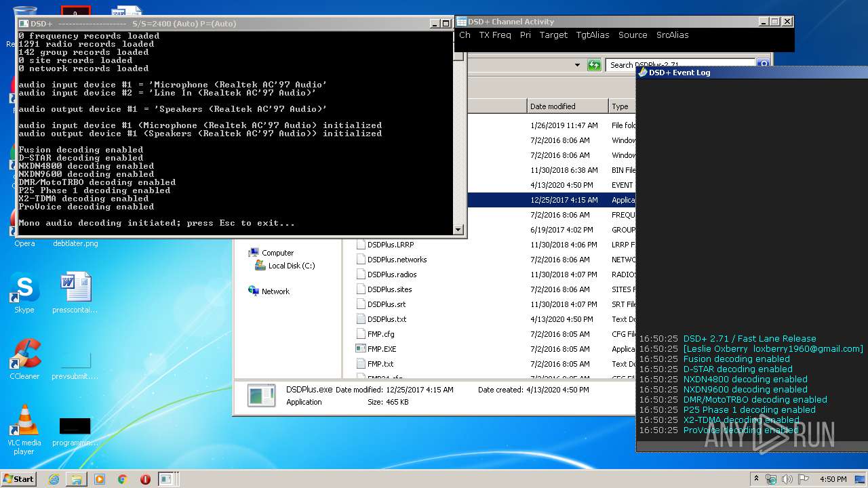Select the DSDPlus.txt file
This screenshot has height=488, width=868.
(x=387, y=319)
